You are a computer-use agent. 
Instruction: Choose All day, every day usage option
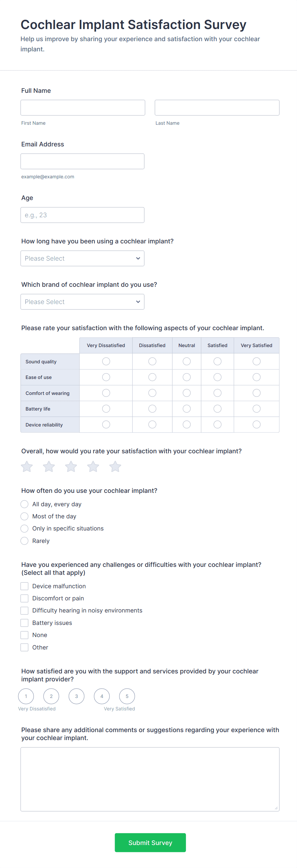coord(24,504)
